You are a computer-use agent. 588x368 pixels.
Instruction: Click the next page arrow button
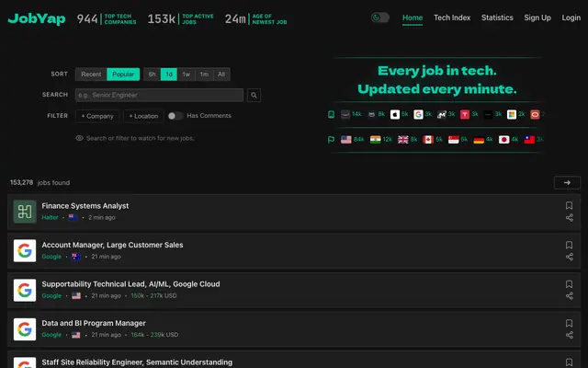(567, 182)
